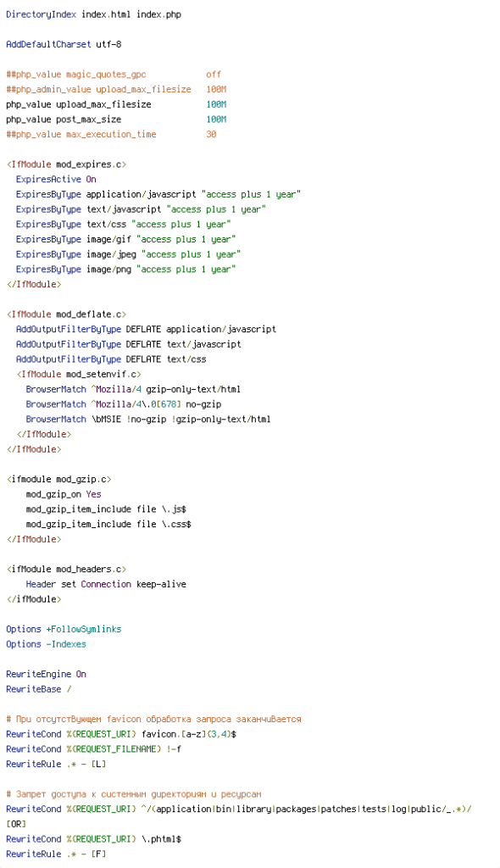Click the RewriteEngine On directive
This screenshot has height=868, width=500.
coord(46,674)
